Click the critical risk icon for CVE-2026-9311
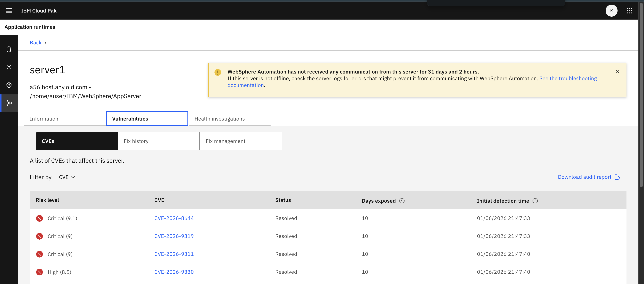The width and height of the screenshot is (644, 284). pyautogui.click(x=40, y=254)
